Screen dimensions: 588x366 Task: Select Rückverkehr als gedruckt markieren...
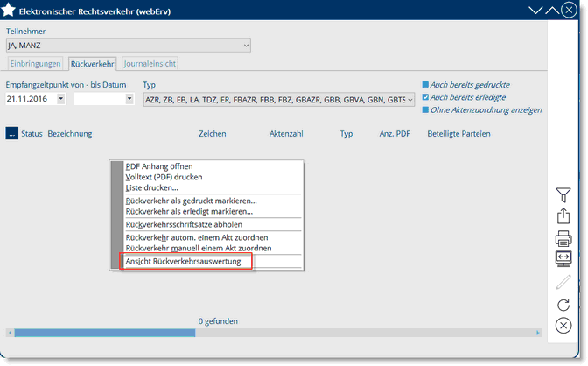point(192,201)
